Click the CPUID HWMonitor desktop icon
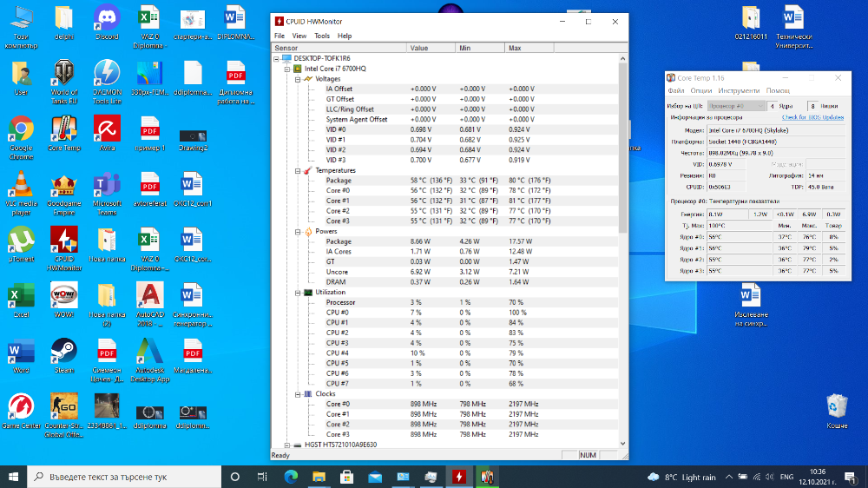 63,248
